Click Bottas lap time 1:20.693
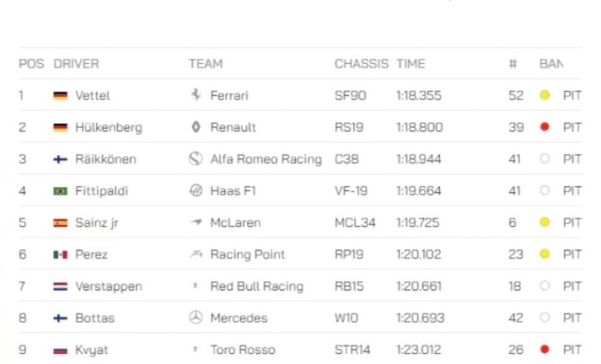 tap(420, 317)
